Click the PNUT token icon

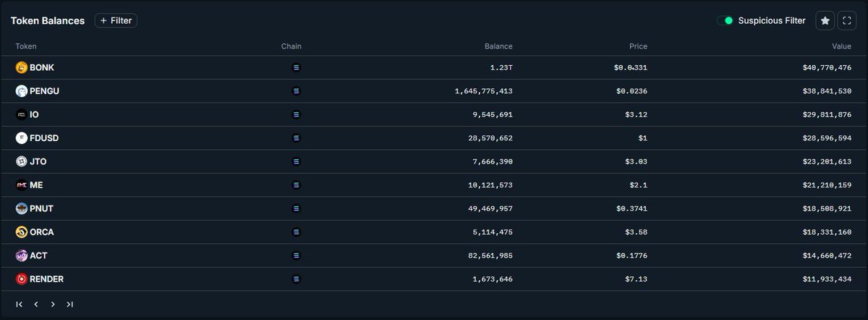click(x=22, y=209)
